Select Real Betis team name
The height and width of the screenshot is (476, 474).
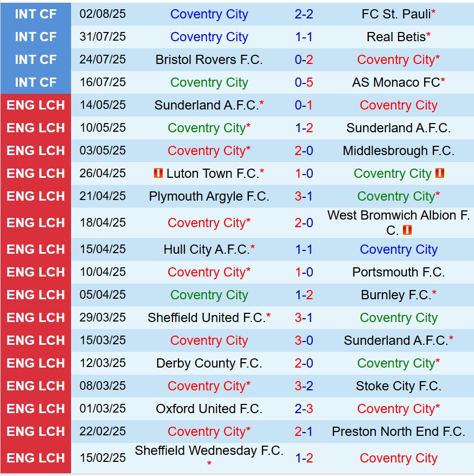click(x=396, y=37)
